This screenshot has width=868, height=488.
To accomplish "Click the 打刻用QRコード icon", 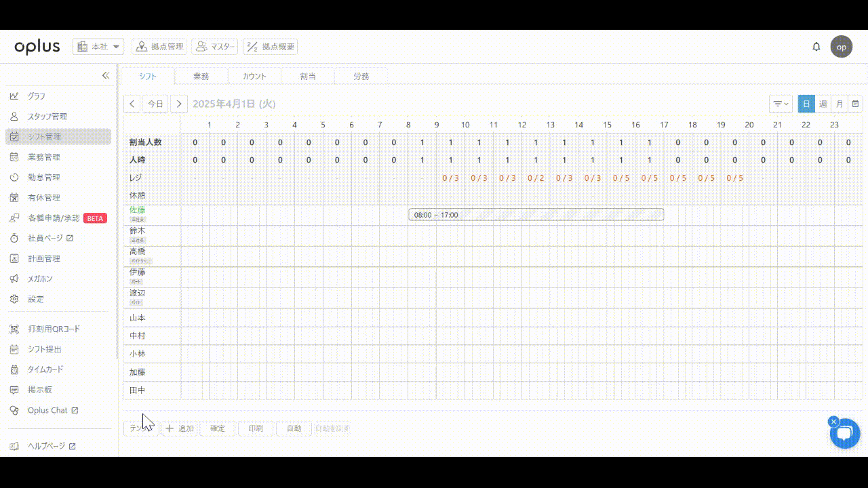I will (14, 329).
